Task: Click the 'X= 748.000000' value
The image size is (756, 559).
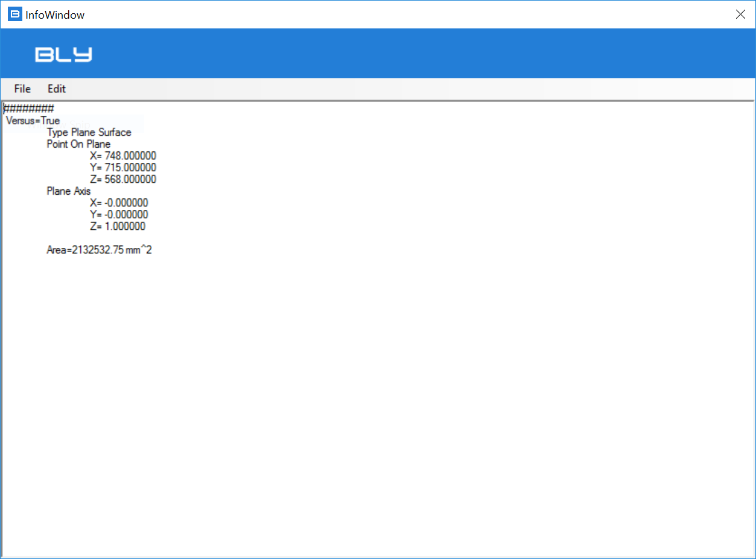Action: [123, 156]
